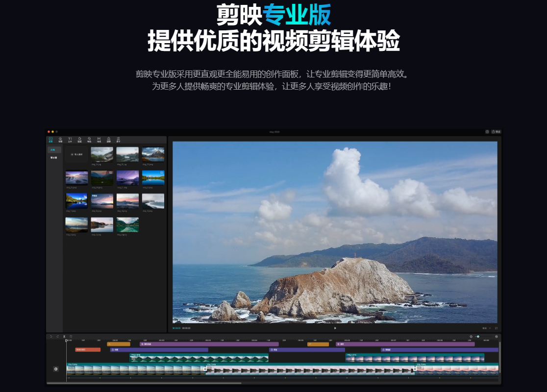Select the middle main track clip with lake reflection
This screenshot has height=392, width=547.
(x=310, y=369)
